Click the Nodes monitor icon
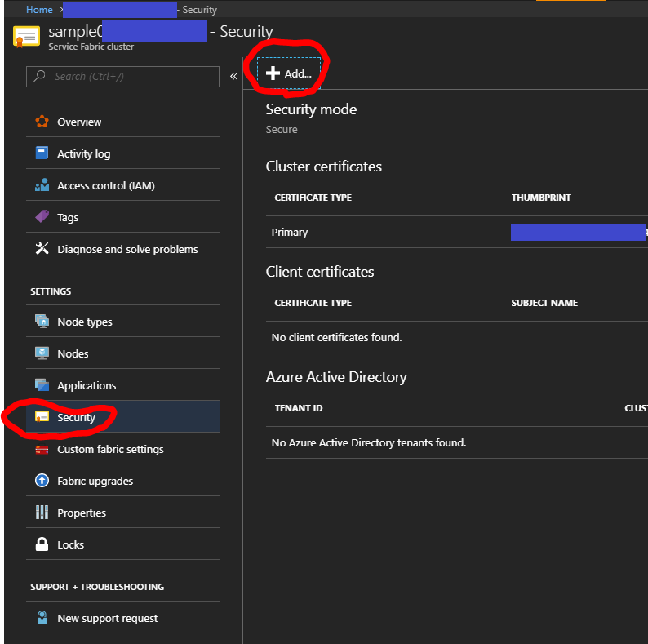Viewport: 648px width, 644px height. tap(42, 353)
